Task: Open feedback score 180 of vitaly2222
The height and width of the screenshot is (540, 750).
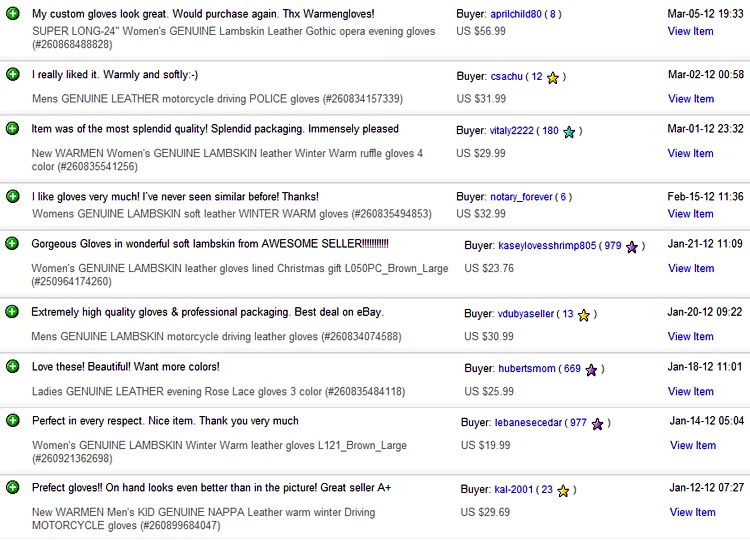Action: click(550, 131)
